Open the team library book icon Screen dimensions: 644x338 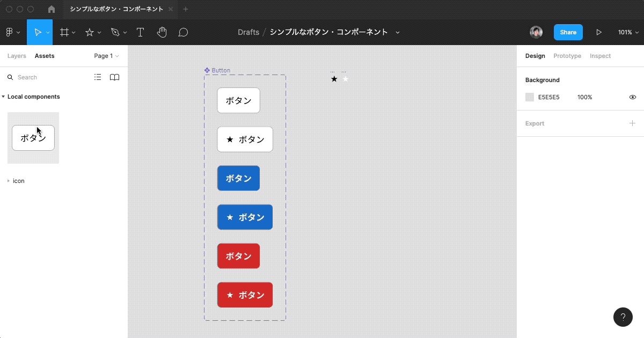coord(114,77)
